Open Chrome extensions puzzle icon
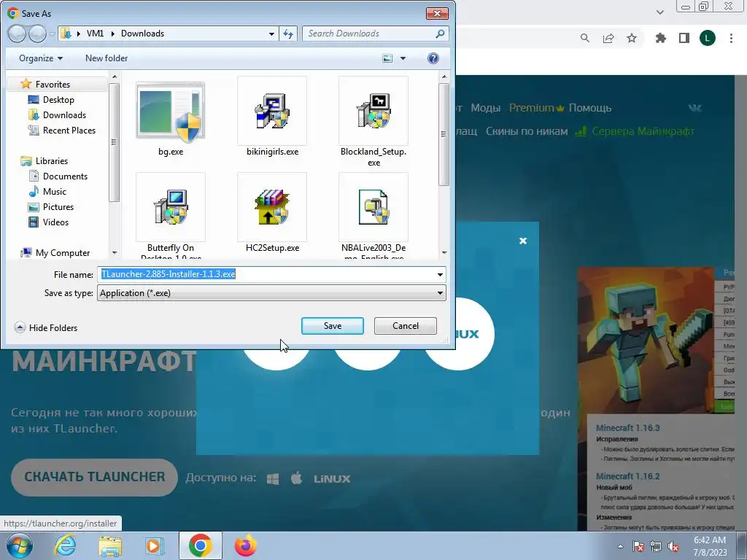Viewport: 747px width, 560px height. tap(661, 38)
